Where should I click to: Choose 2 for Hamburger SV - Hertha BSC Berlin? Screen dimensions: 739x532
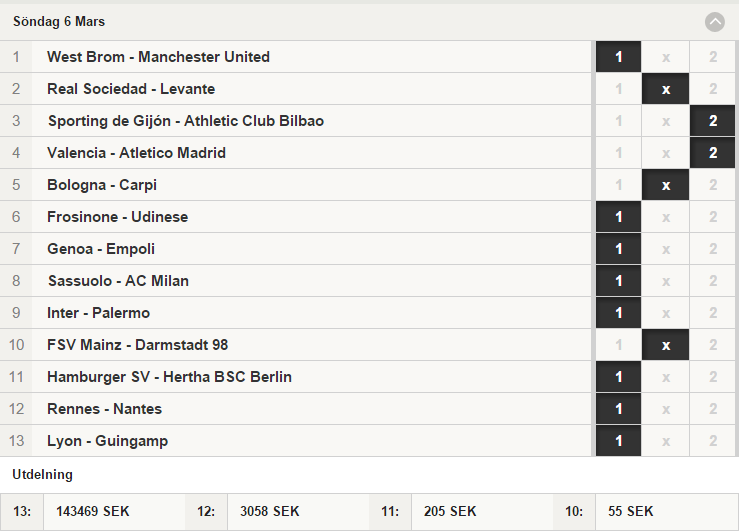point(713,377)
